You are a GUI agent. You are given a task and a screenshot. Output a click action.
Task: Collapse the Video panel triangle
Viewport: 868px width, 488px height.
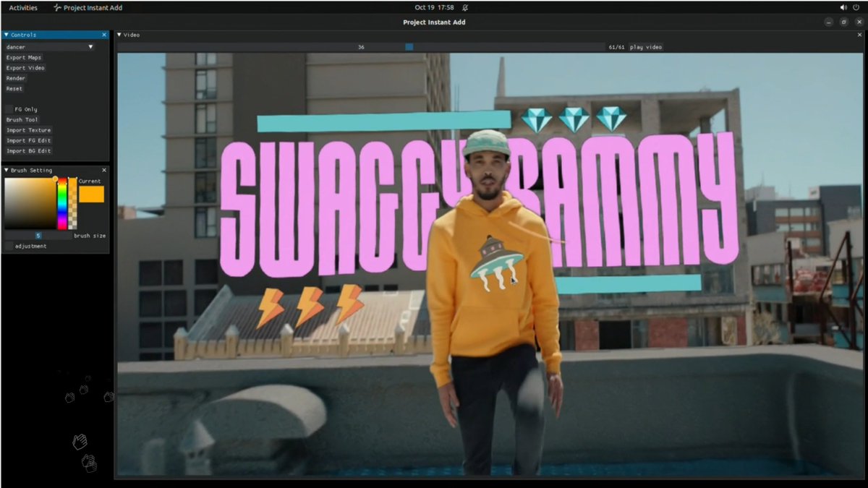pyautogui.click(x=119, y=35)
